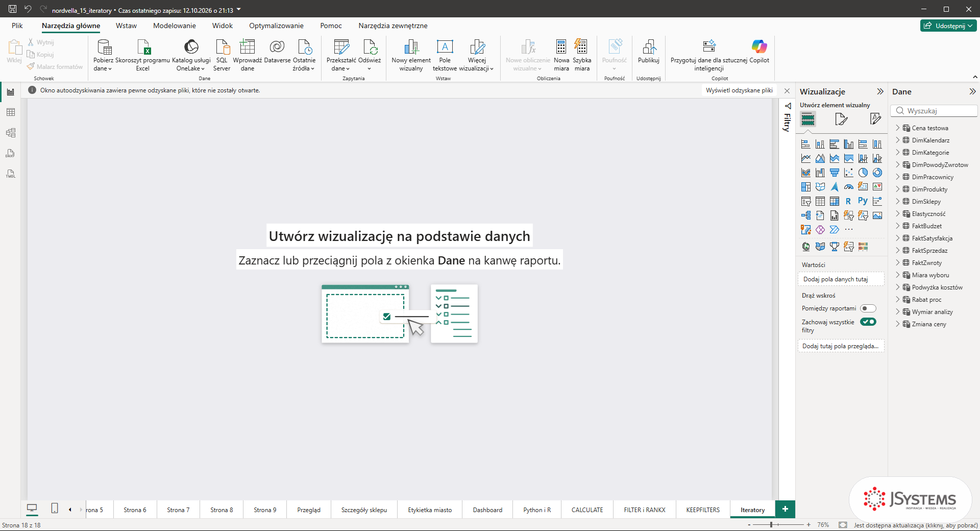Open the Table view in left sidebar

point(11,112)
